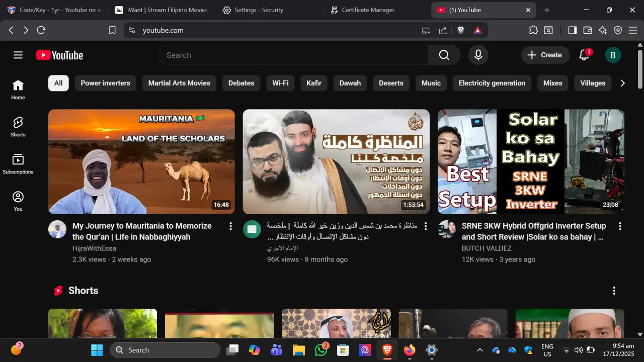Select the Martial Arts Movies chip
644x362 pixels.
pos(179,83)
